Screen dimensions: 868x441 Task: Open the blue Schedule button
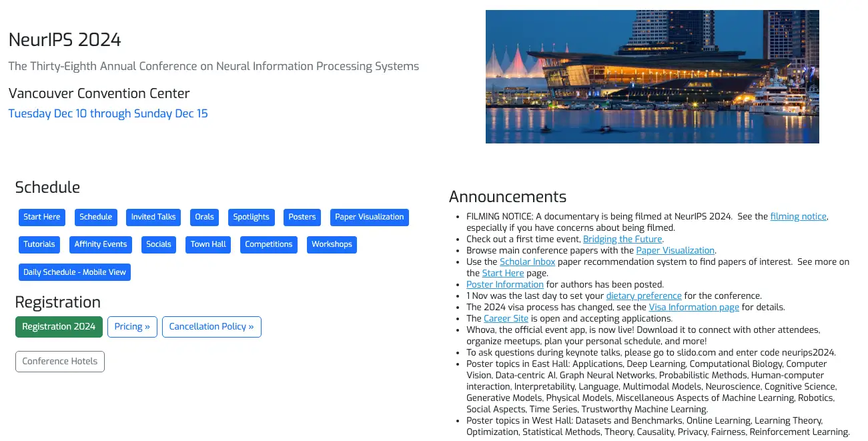click(x=95, y=217)
